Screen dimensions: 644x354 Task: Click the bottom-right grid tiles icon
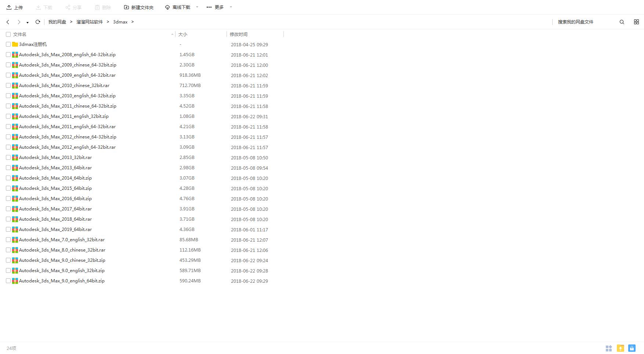[609, 348]
